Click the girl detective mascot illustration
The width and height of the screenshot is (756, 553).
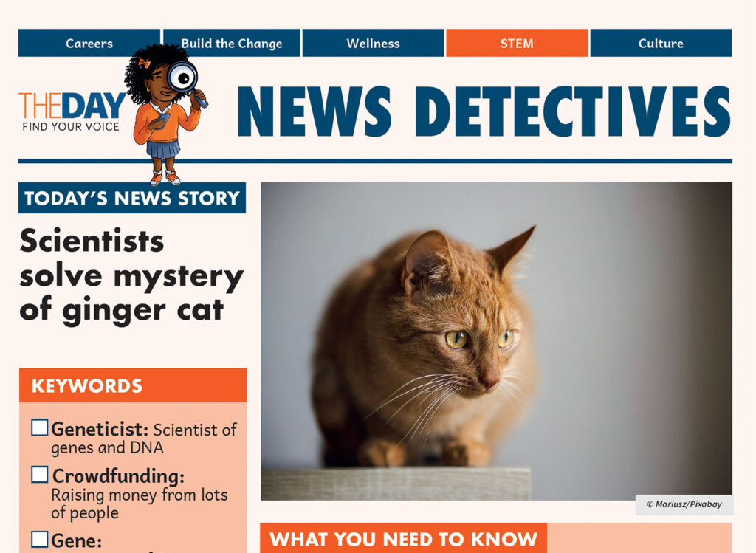[x=164, y=114]
